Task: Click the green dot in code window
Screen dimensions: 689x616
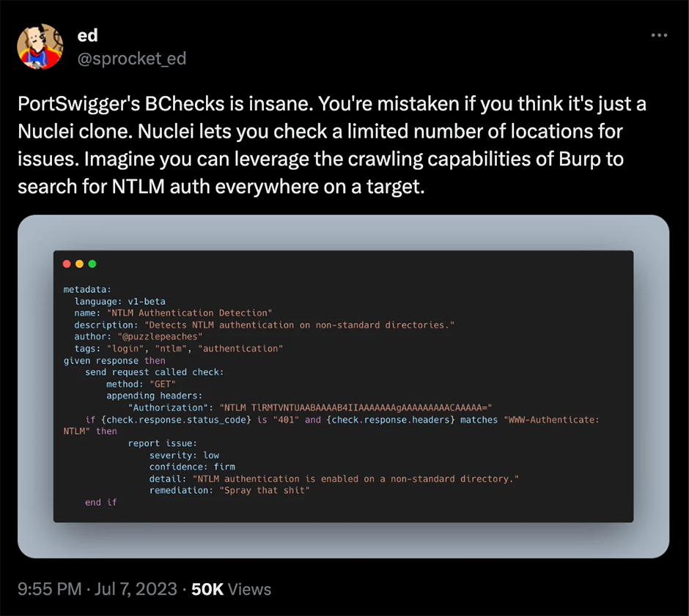Action: 92,264
